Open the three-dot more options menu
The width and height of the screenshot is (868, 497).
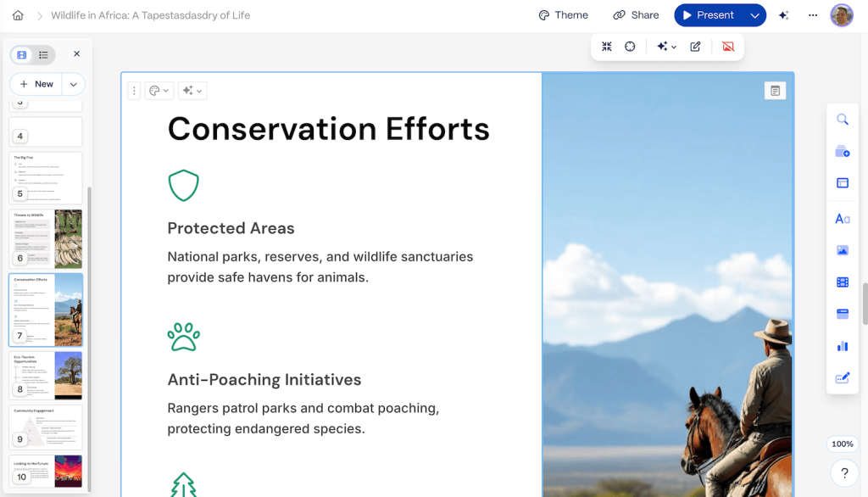(813, 15)
